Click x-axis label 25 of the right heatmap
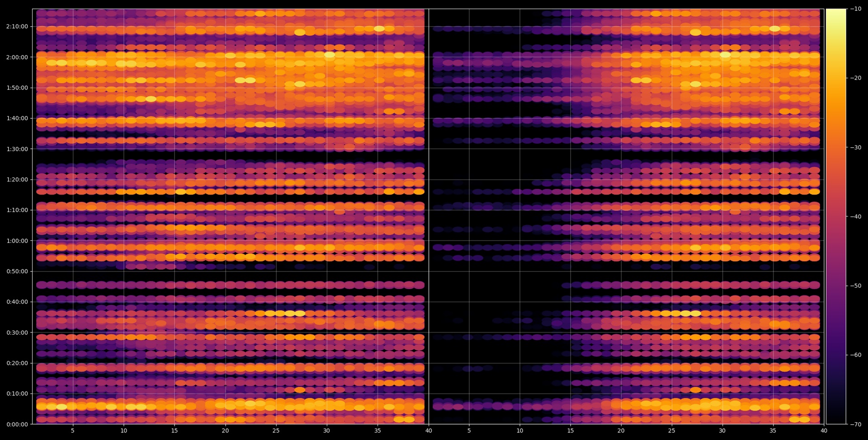 point(672,431)
